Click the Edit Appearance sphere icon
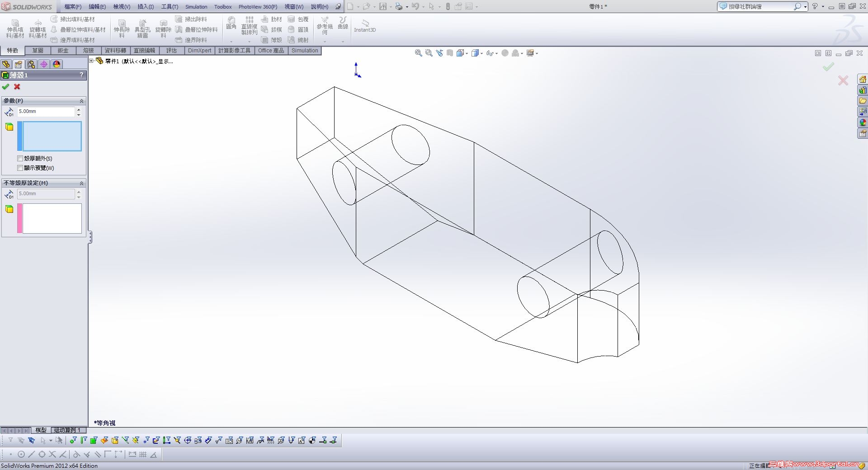The width and height of the screenshot is (868, 470). 505,53
